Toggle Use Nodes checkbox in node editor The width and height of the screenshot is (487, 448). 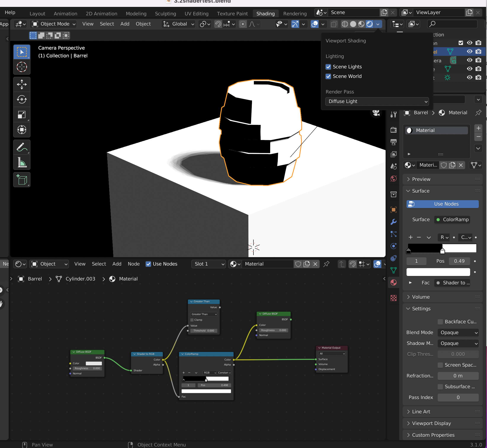(148, 264)
